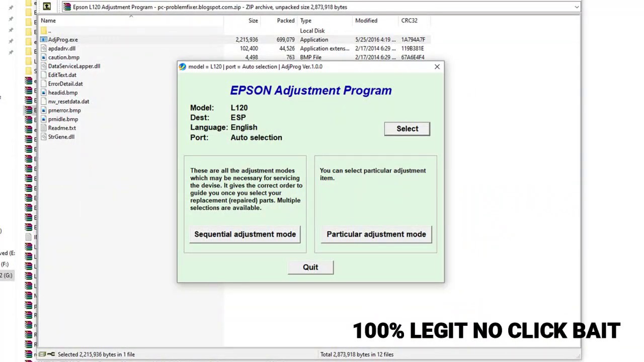The width and height of the screenshot is (644, 362).
Task: Quit the Epson Adjustment Program
Action: [310, 267]
